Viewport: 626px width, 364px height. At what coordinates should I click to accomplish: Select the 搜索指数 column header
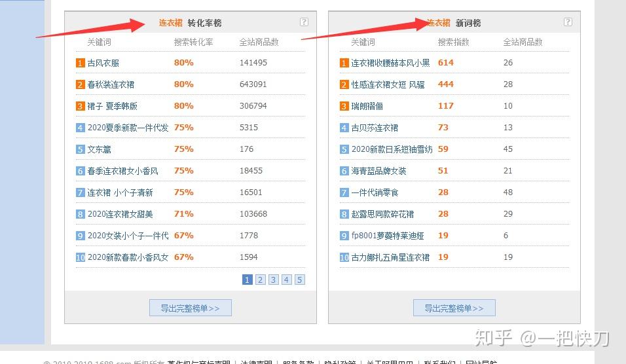(x=454, y=42)
